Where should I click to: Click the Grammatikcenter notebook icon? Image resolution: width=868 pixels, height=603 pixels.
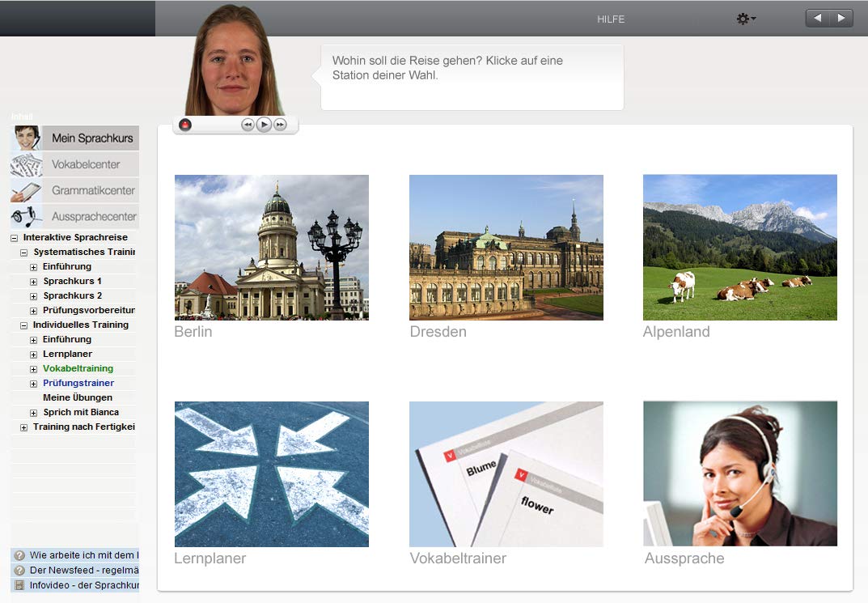[27, 190]
